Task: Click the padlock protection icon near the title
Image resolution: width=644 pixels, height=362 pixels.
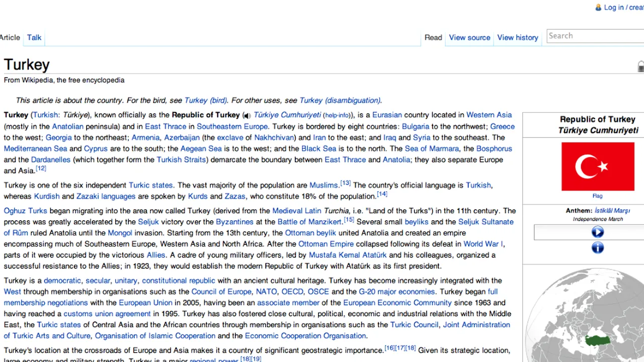Action: click(640, 66)
